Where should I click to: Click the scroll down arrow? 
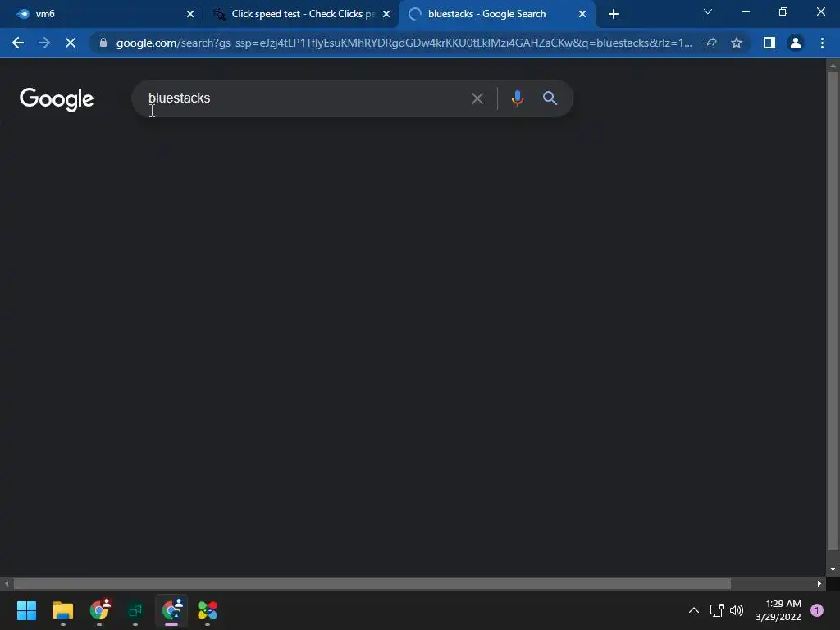tap(833, 569)
